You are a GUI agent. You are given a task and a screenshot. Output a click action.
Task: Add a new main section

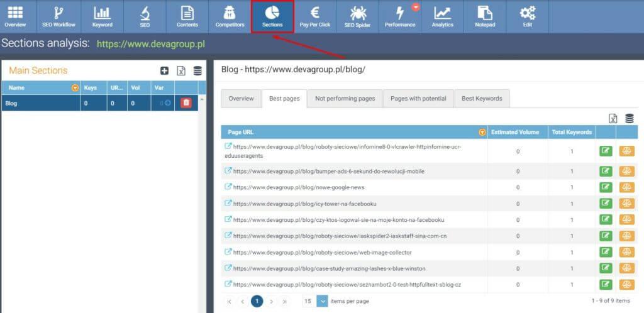tap(165, 71)
